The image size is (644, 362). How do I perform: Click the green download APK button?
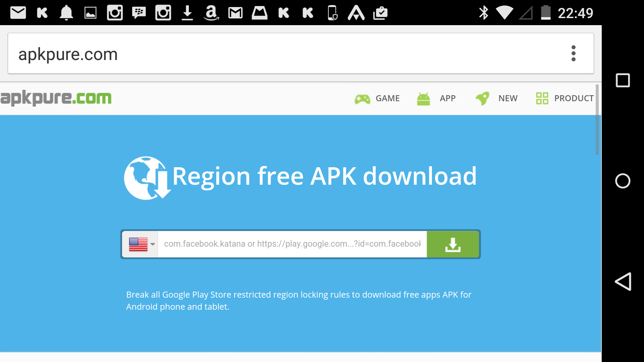pyautogui.click(x=453, y=244)
